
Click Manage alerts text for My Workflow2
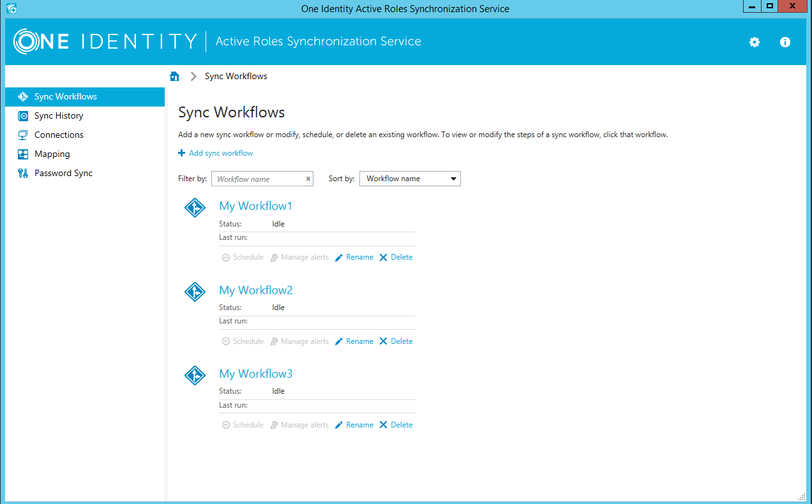point(304,342)
